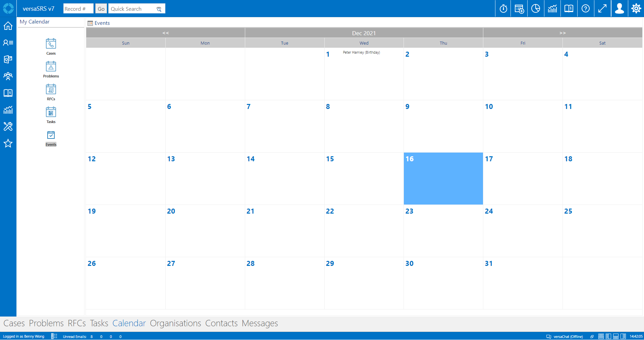Click the Record # input field
Image resolution: width=644 pixels, height=340 pixels.
click(x=78, y=9)
